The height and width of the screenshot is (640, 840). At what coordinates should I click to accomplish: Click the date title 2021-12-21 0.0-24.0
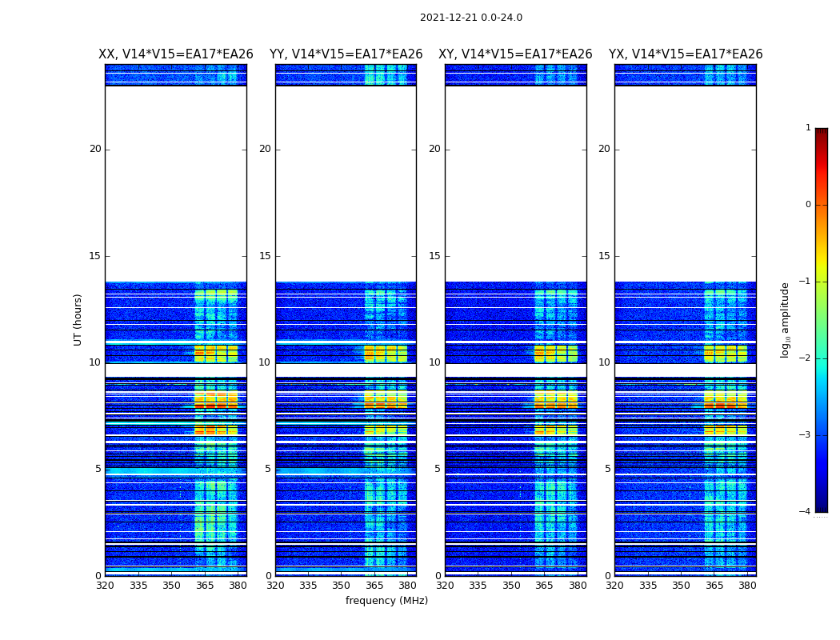471,18
